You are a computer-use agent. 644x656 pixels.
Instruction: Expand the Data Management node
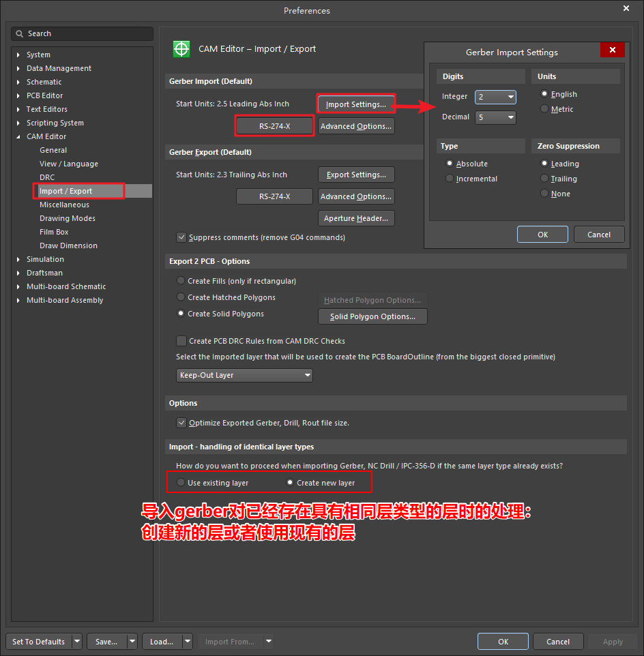pos(18,68)
